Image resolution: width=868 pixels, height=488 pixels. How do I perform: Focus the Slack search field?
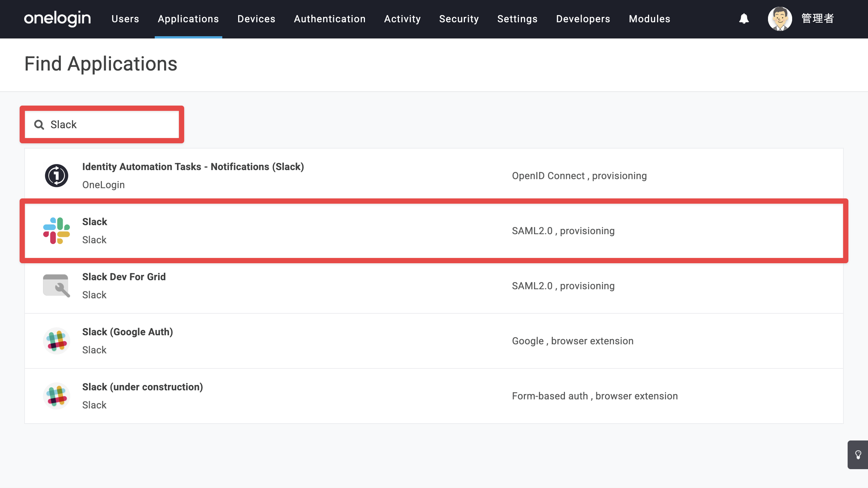click(x=102, y=124)
